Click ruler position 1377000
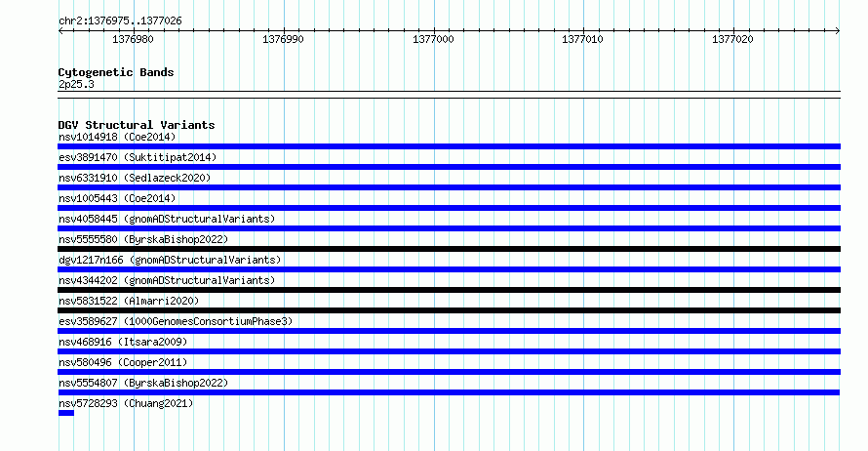 click(x=433, y=39)
